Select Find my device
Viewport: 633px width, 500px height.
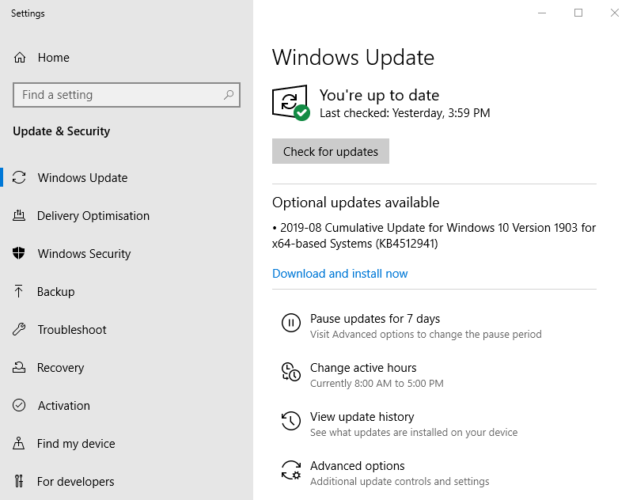(76, 443)
